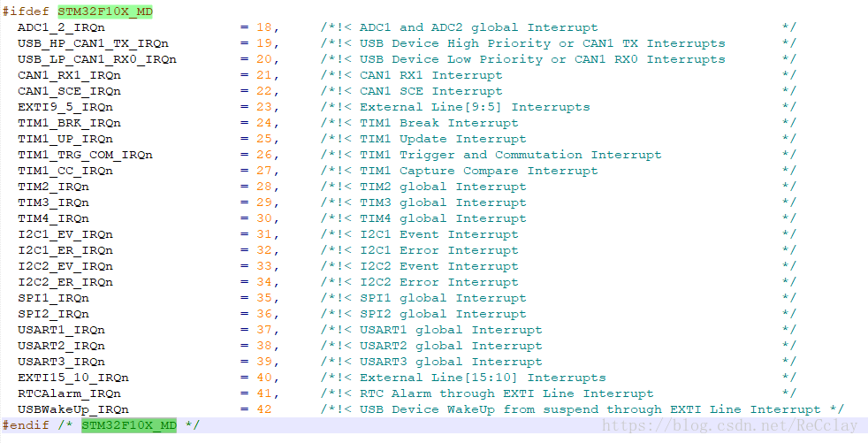Click the identifier ADC1_2_IRQn

coord(62,27)
